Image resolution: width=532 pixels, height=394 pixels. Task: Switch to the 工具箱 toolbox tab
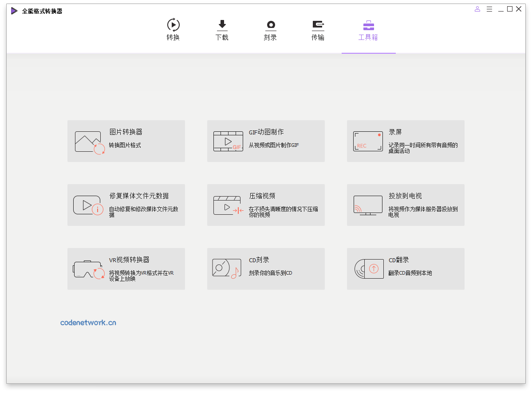[368, 30]
